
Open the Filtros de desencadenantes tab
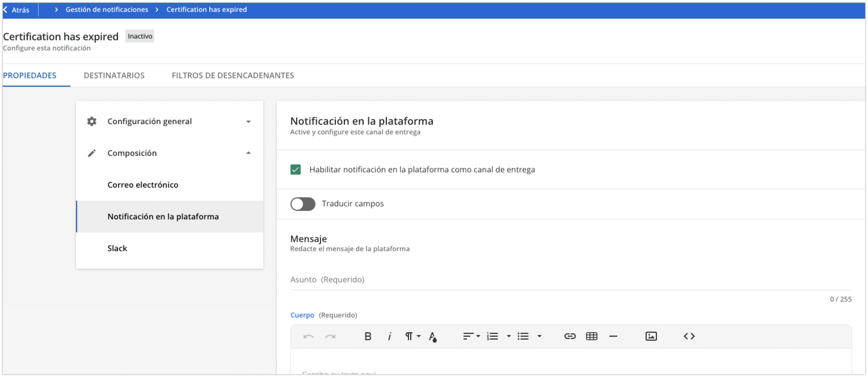tap(233, 75)
